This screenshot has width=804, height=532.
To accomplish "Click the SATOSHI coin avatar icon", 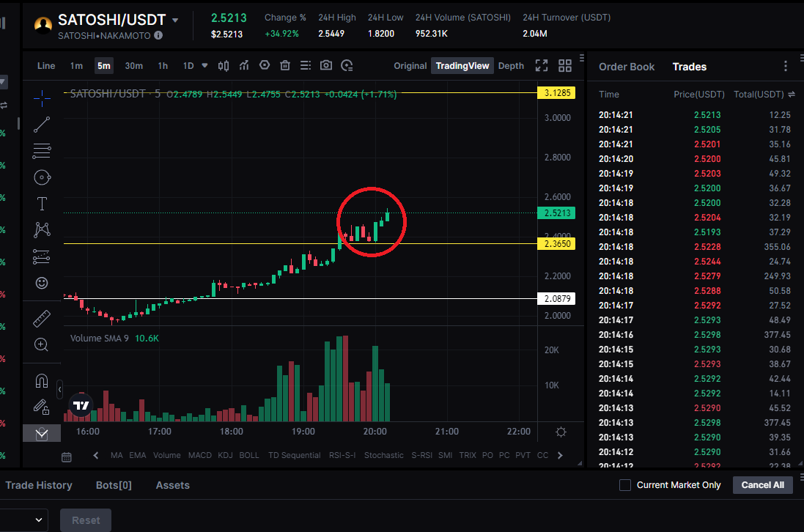I will tap(43, 26).
